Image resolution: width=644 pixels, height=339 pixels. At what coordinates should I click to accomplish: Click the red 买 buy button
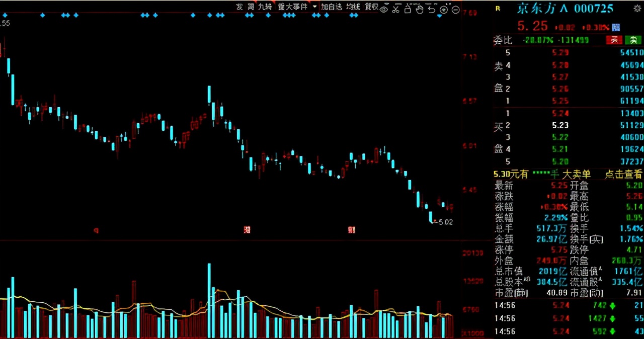coord(614,41)
